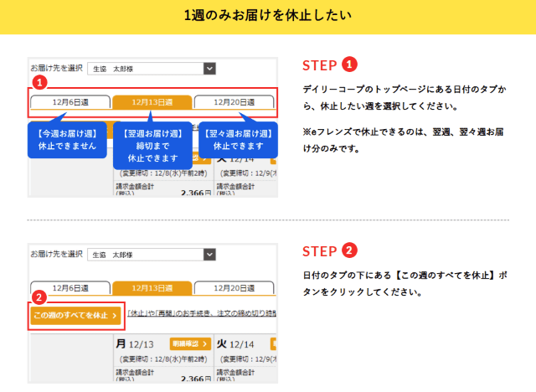Select the 12月6日週 tab in the Step 1 screenshot
536x392 pixels.
click(70, 102)
